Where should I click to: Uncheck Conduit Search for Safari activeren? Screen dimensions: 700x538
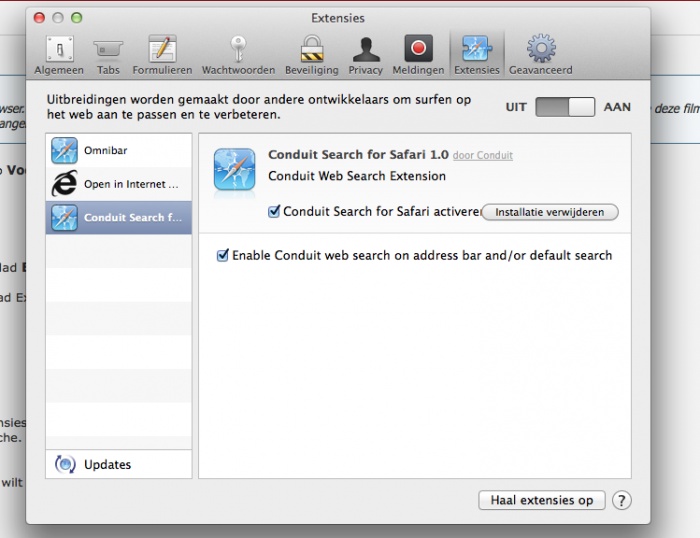[x=274, y=211]
